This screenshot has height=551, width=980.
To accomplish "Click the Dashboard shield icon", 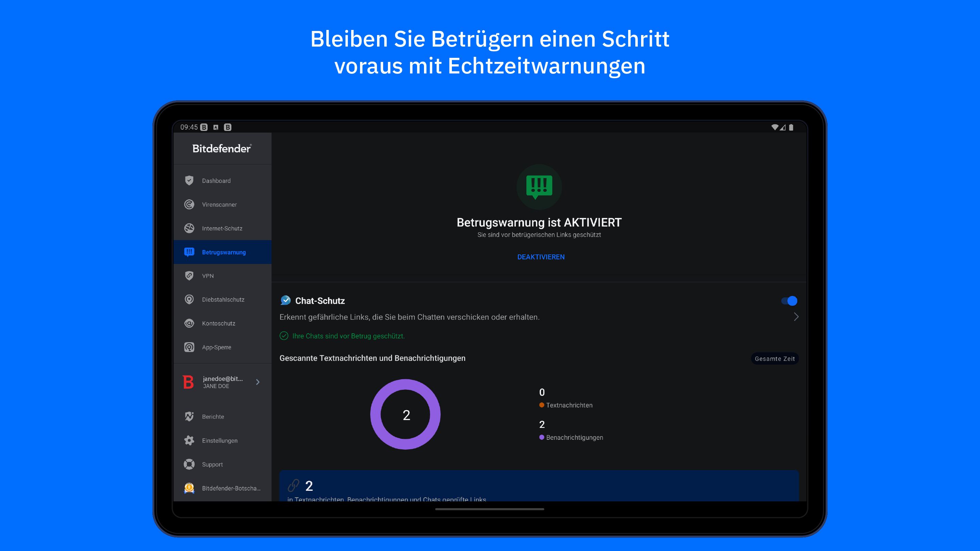I will tap(189, 181).
